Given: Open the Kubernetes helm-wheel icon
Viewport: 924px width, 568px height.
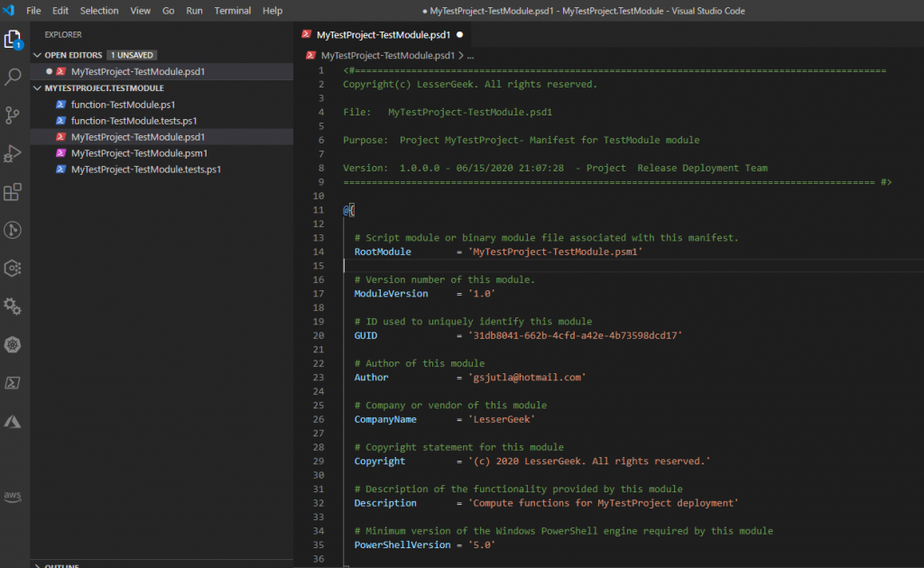Looking at the screenshot, I should point(14,345).
